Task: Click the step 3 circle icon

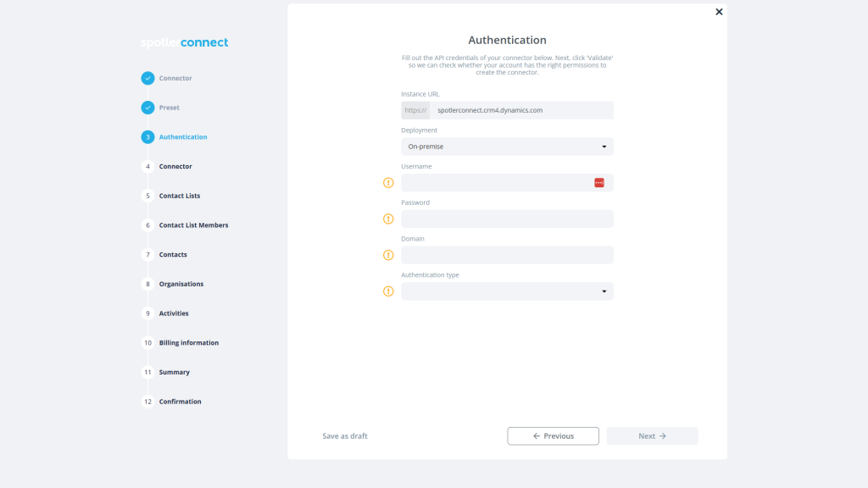Action: (147, 136)
